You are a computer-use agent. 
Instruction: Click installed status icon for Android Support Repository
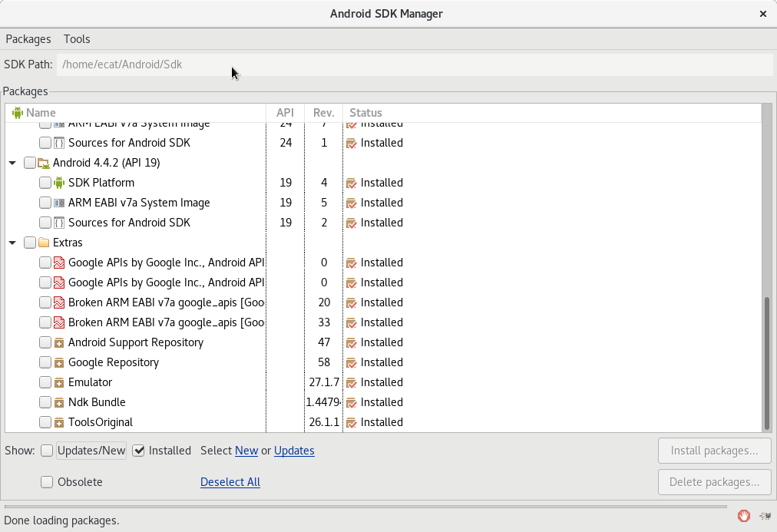click(x=352, y=343)
